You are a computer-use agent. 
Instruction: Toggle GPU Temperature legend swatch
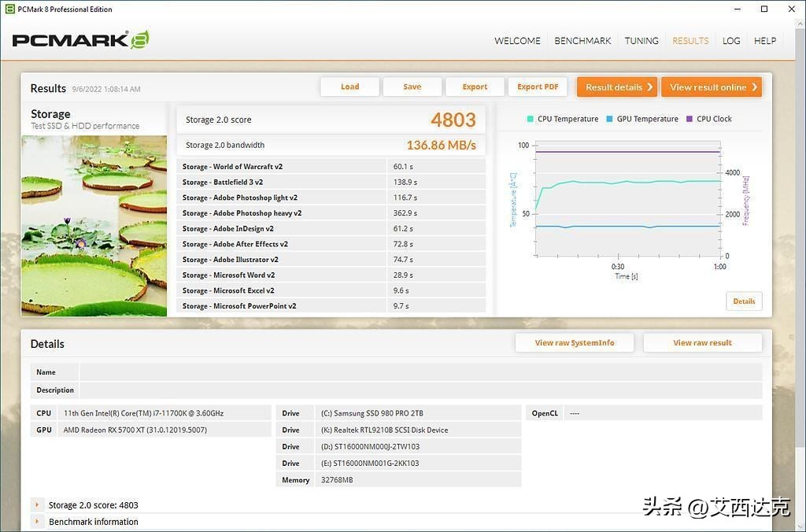click(x=610, y=120)
